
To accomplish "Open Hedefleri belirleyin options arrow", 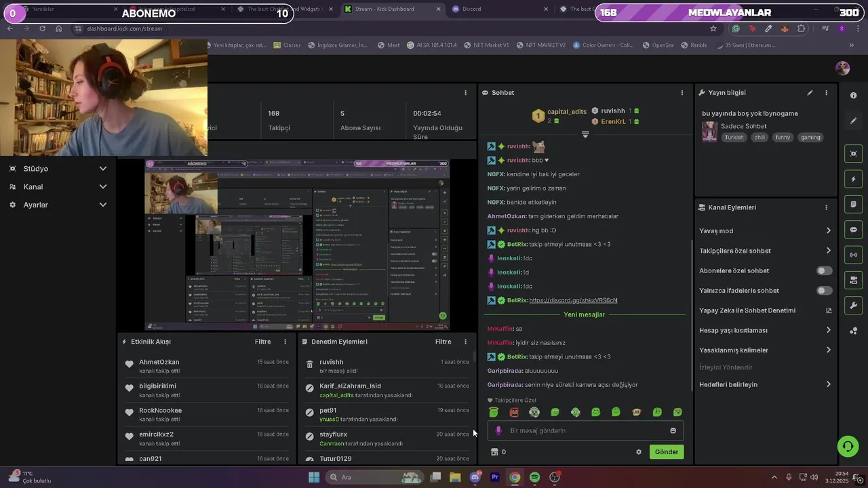I will coord(828,384).
